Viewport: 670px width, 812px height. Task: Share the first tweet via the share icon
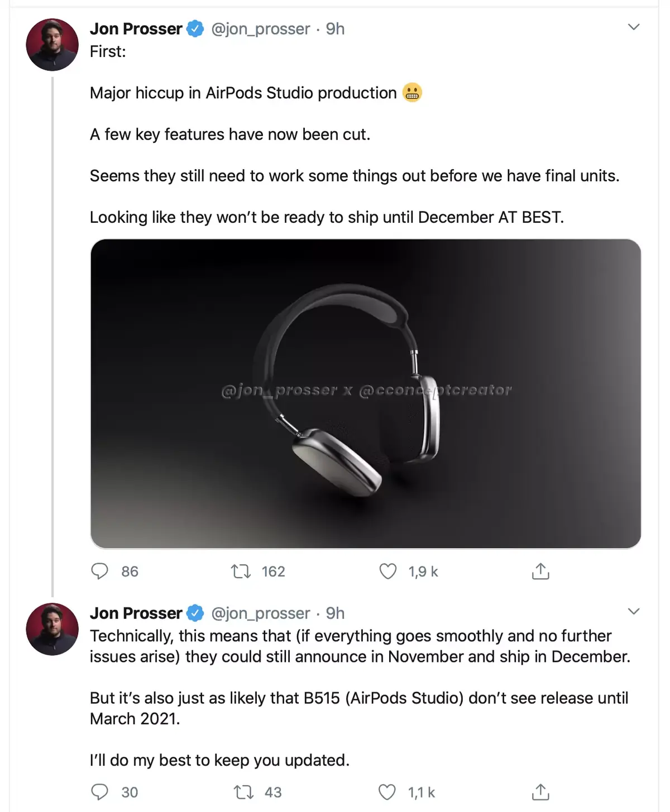click(540, 571)
